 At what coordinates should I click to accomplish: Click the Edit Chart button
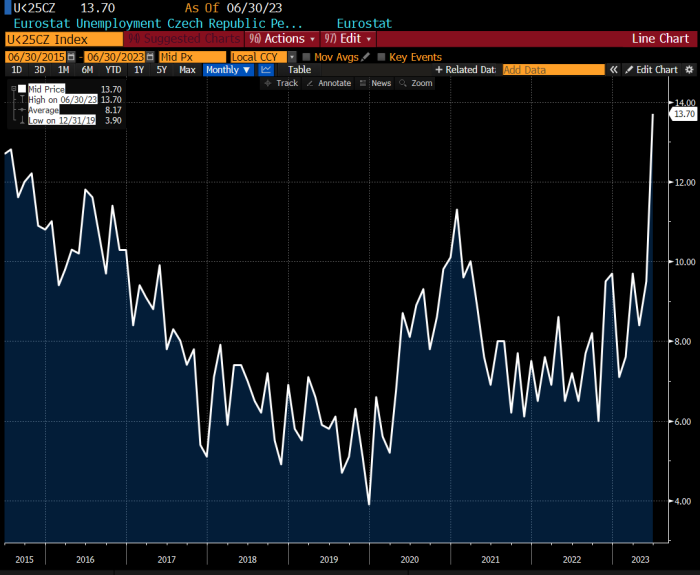(x=652, y=70)
